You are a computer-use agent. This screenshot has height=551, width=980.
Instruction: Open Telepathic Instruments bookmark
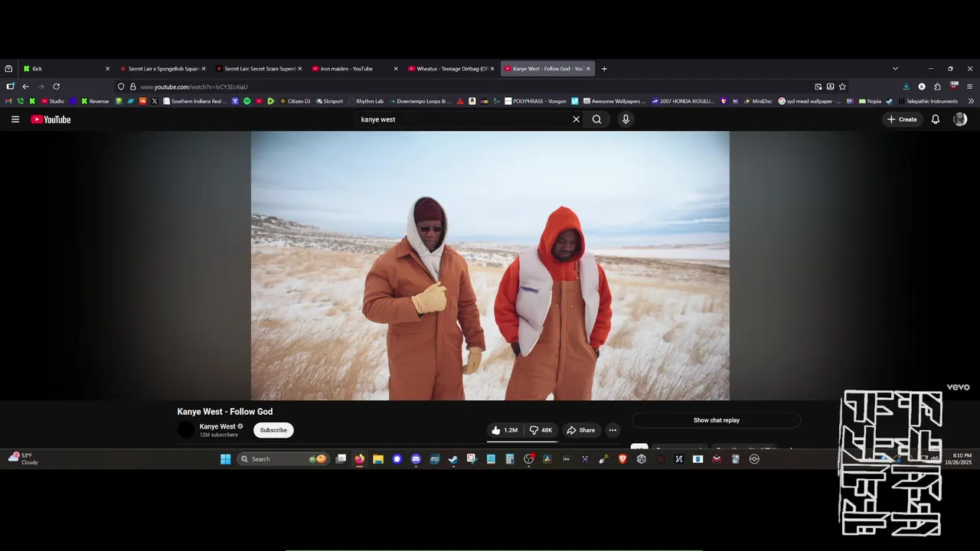(x=928, y=101)
